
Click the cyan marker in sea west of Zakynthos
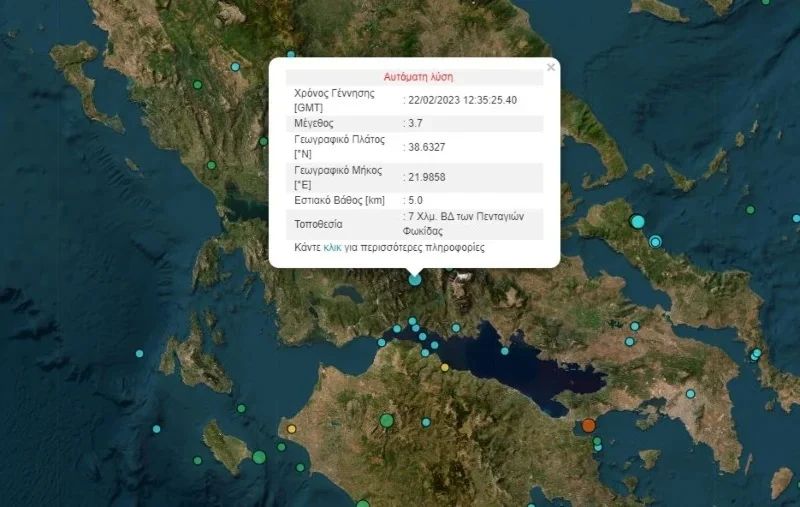[x=157, y=429]
